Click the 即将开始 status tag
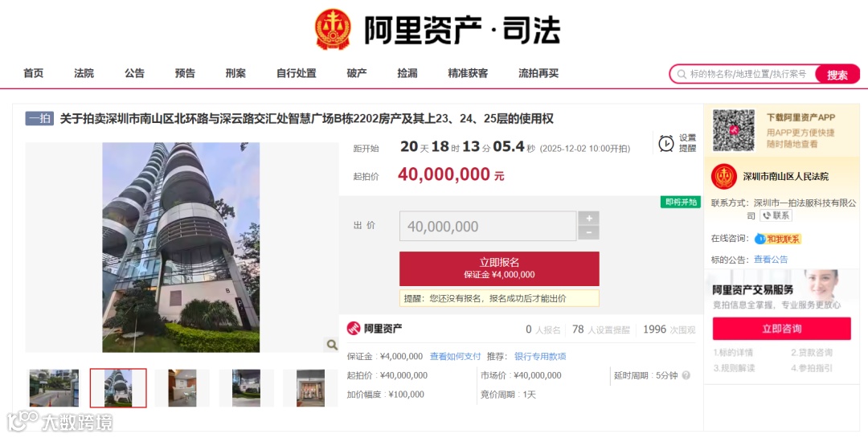 pos(681,202)
